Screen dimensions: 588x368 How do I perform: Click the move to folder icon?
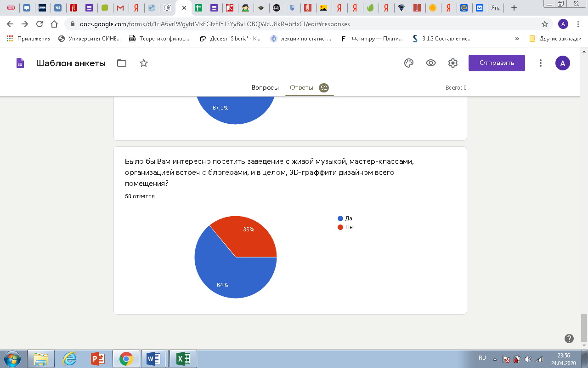[x=122, y=63]
